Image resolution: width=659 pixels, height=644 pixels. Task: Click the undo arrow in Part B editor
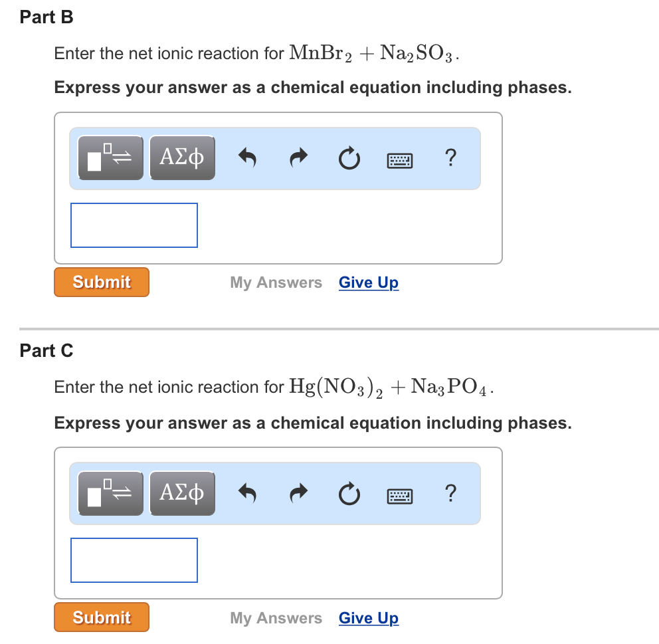tap(247, 158)
